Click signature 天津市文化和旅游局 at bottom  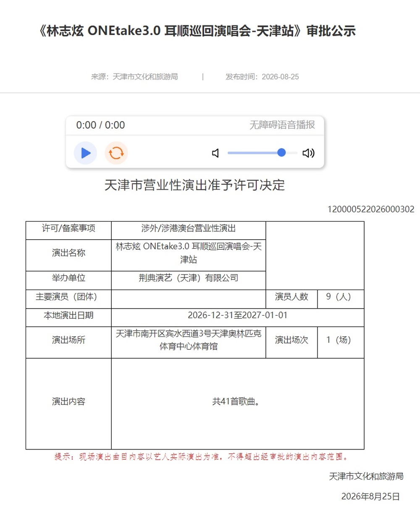click(x=366, y=476)
